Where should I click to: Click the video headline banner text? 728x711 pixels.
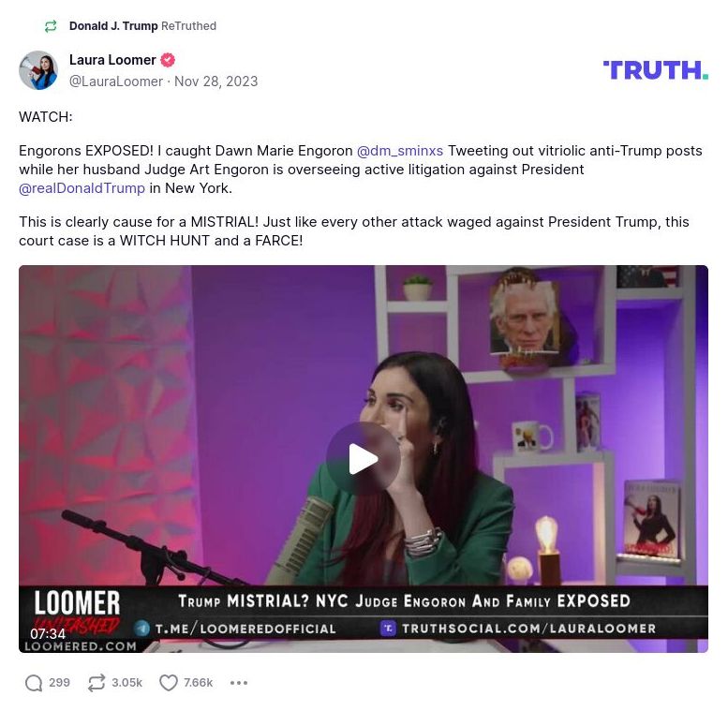tap(405, 601)
